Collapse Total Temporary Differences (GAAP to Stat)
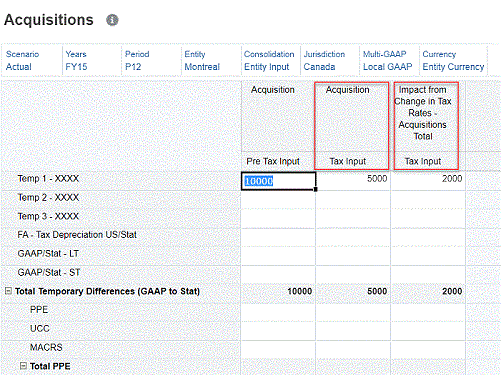The image size is (501, 375). point(8,291)
